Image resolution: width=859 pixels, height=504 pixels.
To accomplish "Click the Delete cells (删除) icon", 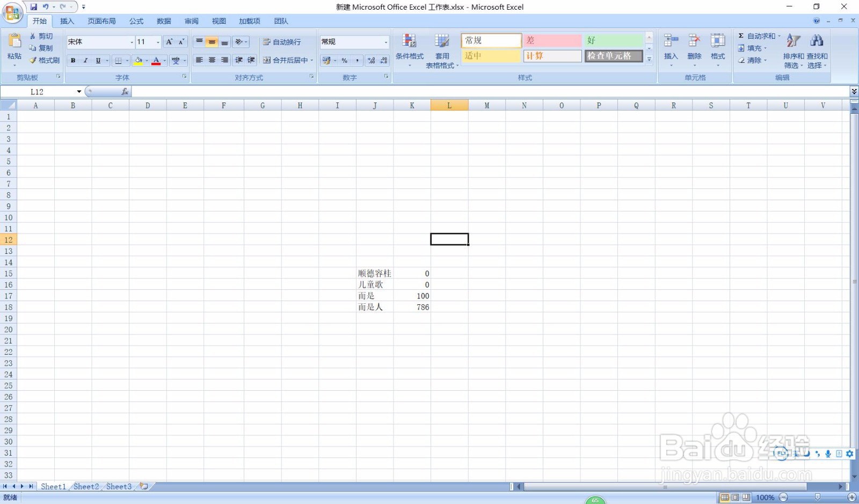I will point(695,41).
